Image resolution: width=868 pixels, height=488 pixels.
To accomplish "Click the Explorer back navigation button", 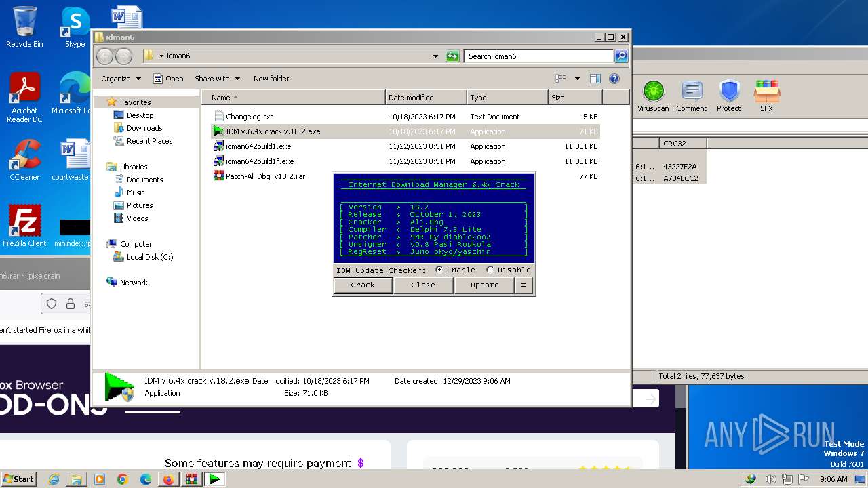I will (104, 56).
